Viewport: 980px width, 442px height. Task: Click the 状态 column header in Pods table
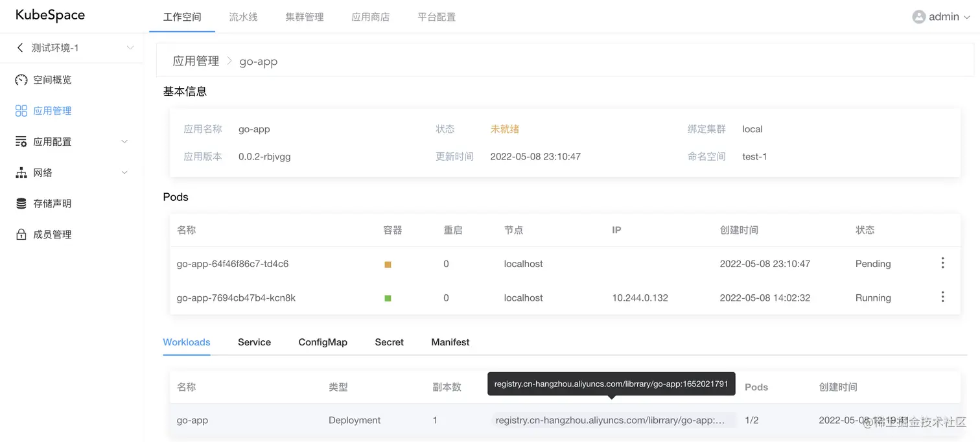[865, 230]
